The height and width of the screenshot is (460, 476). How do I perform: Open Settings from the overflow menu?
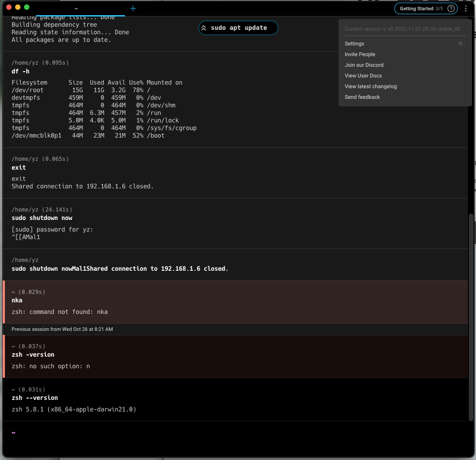354,43
